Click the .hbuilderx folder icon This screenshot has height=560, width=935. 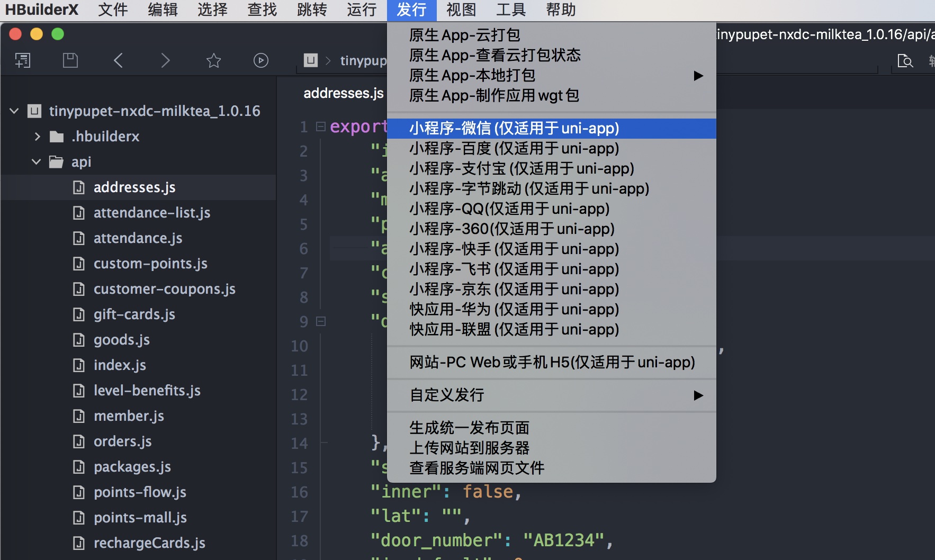(57, 137)
